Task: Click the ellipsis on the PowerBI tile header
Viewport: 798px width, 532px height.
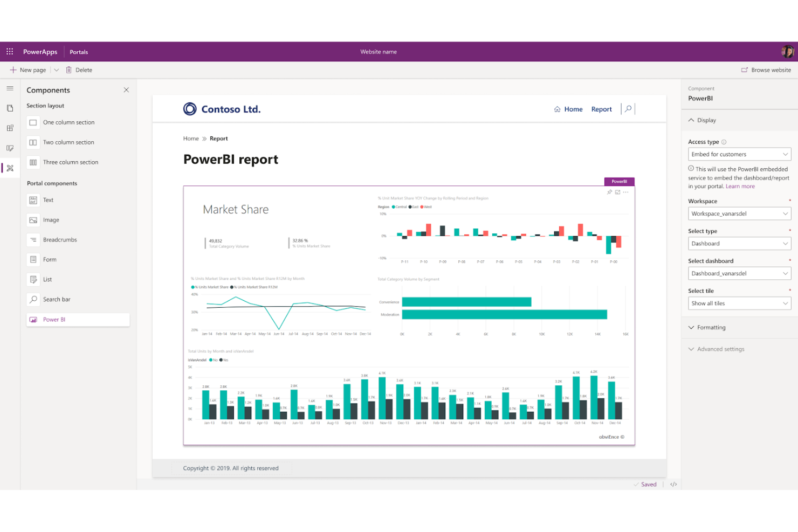Action: tap(625, 192)
